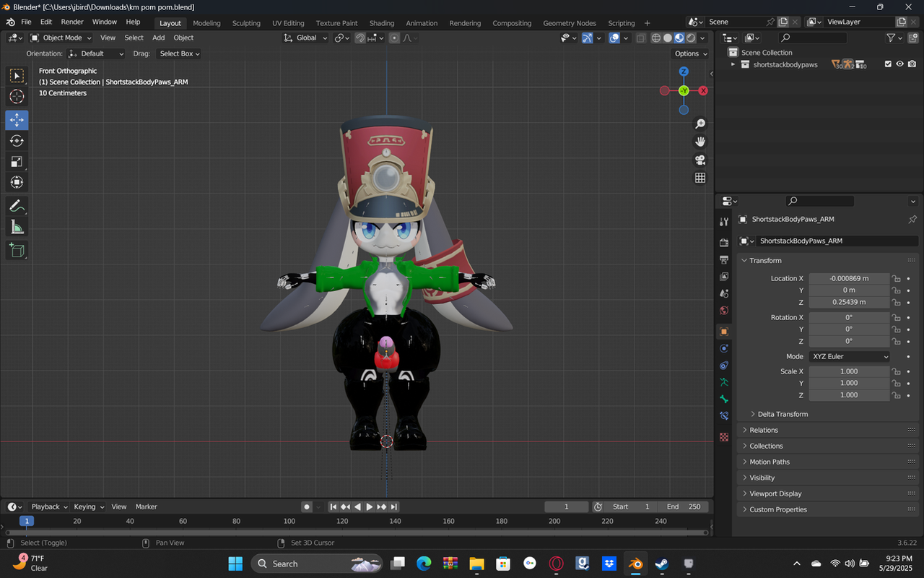Image resolution: width=924 pixels, height=578 pixels.
Task: Open the Output properties tab
Action: (724, 259)
